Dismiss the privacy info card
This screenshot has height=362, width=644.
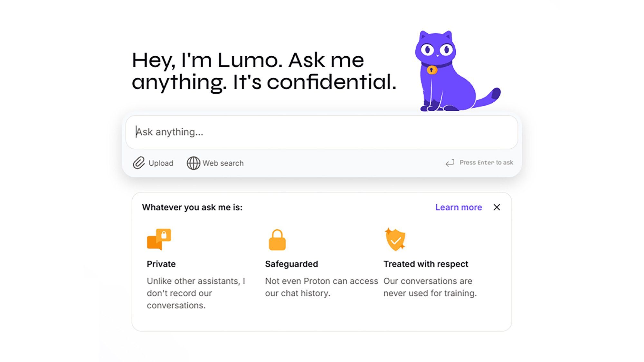coord(497,207)
